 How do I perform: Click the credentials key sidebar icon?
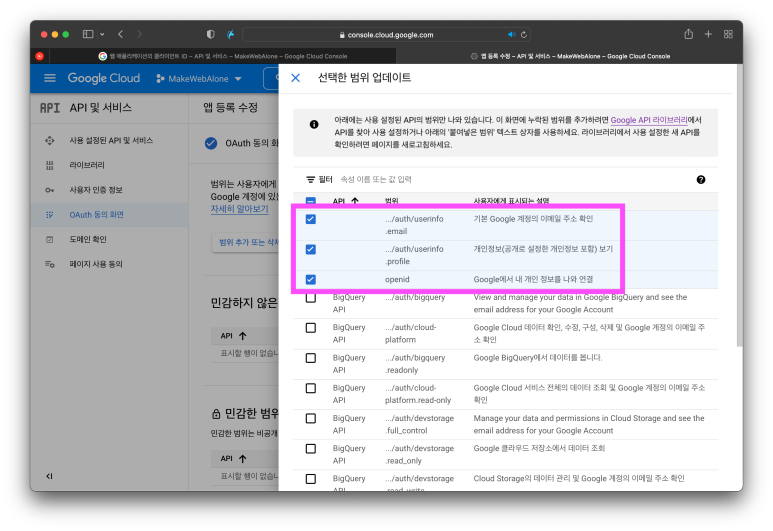tap(49, 190)
